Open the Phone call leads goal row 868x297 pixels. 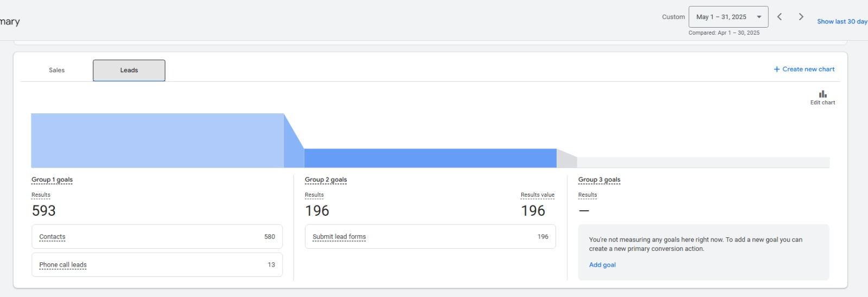coord(157,265)
